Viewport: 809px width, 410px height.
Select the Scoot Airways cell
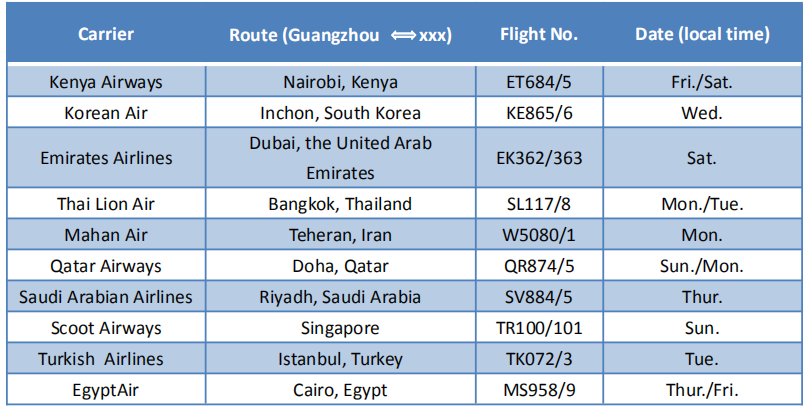(106, 328)
